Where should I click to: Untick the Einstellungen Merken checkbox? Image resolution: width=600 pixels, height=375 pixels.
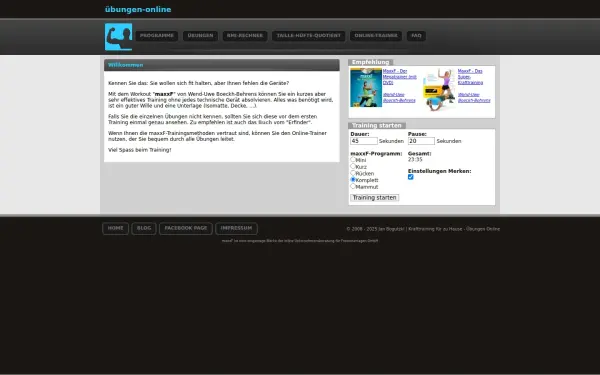click(411, 177)
